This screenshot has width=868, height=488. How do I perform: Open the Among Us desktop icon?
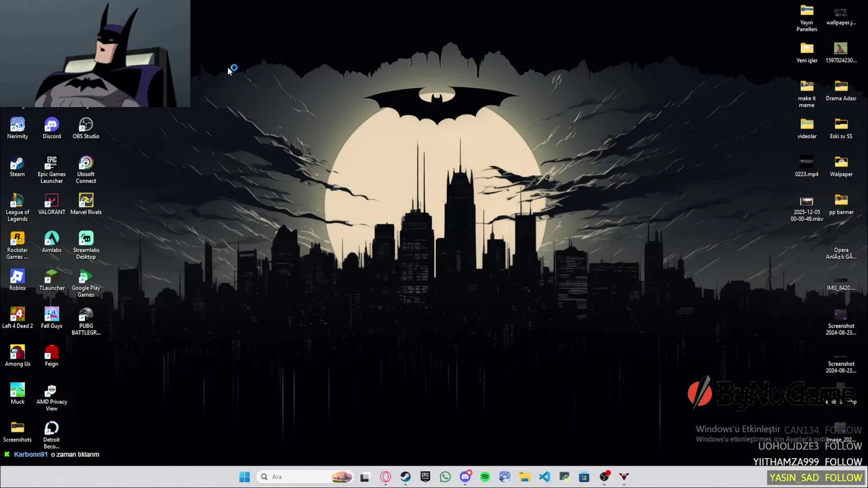tap(18, 356)
